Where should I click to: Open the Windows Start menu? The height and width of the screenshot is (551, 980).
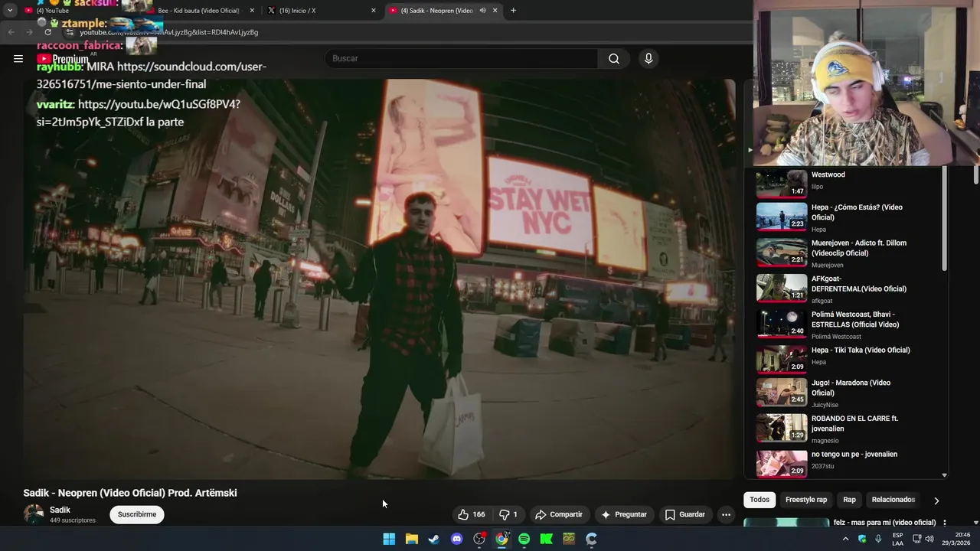click(389, 539)
